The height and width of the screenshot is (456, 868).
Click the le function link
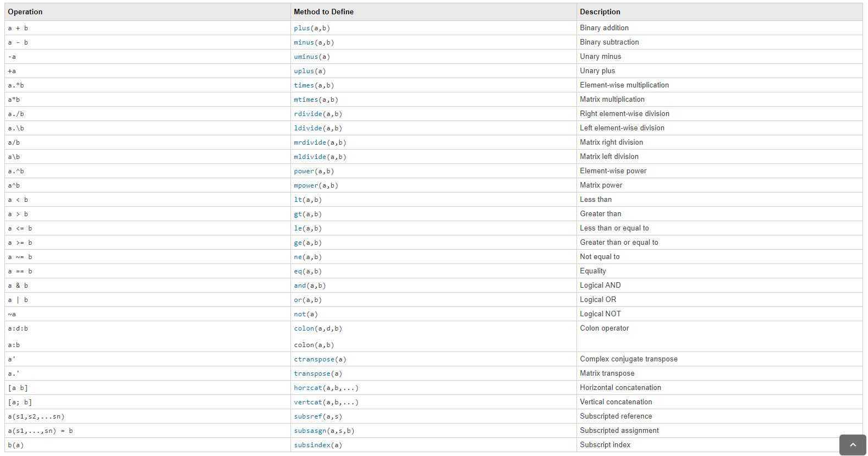(x=298, y=228)
